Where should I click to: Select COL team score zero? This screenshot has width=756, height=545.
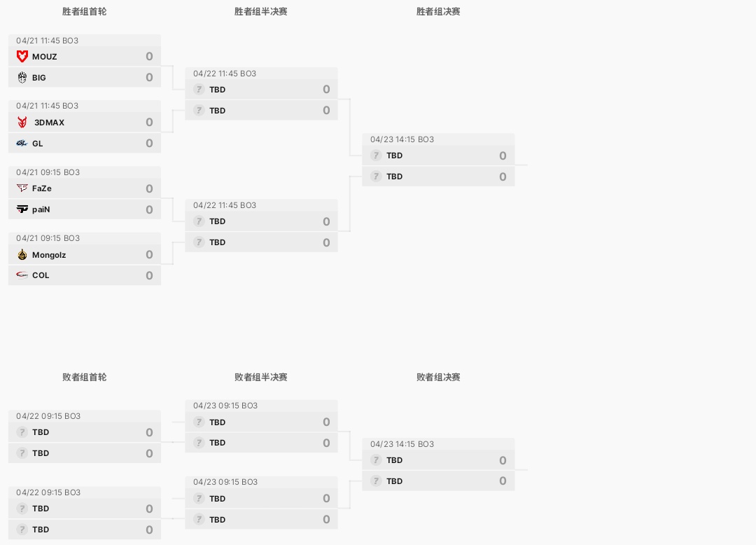(x=150, y=275)
